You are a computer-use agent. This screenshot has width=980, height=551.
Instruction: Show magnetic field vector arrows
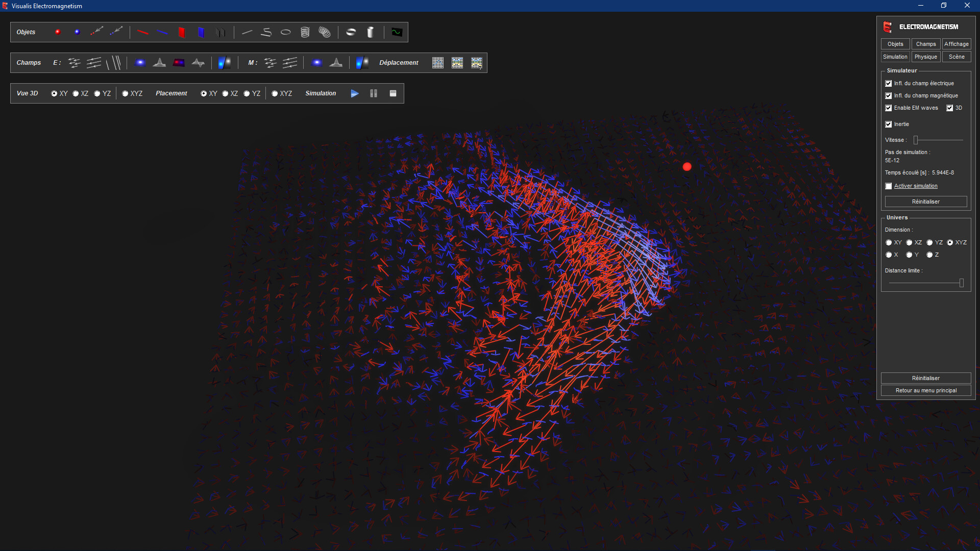270,62
